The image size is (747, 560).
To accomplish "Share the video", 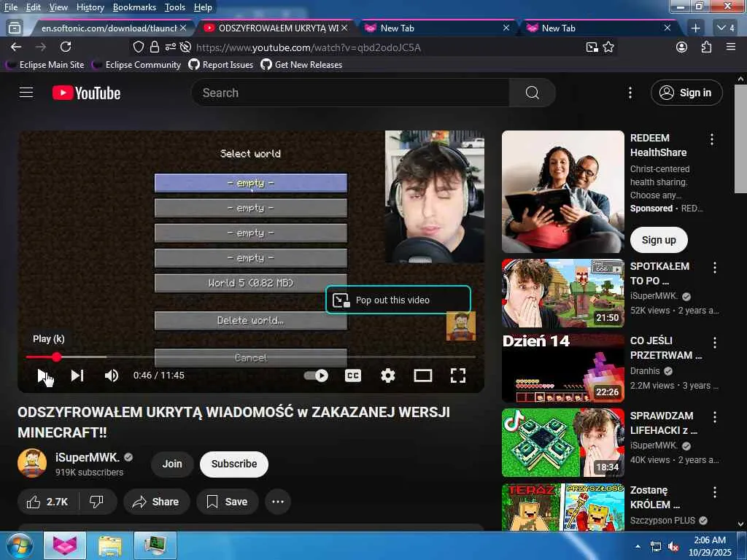I will [x=156, y=502].
